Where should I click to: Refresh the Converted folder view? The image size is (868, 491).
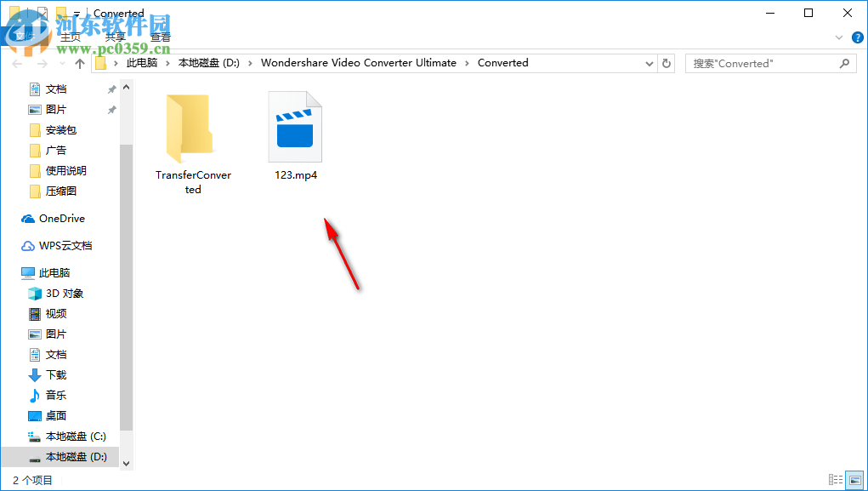coord(667,63)
